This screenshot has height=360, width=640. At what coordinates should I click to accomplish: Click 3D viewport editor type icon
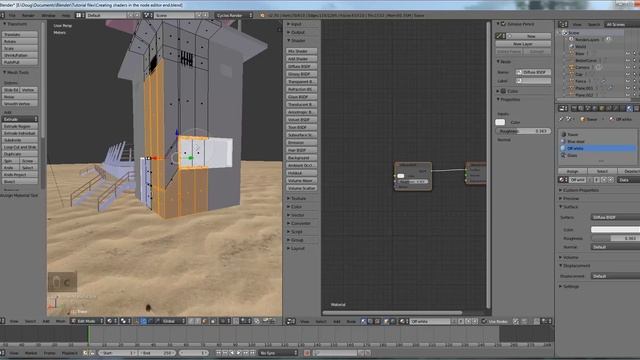(x=3, y=321)
